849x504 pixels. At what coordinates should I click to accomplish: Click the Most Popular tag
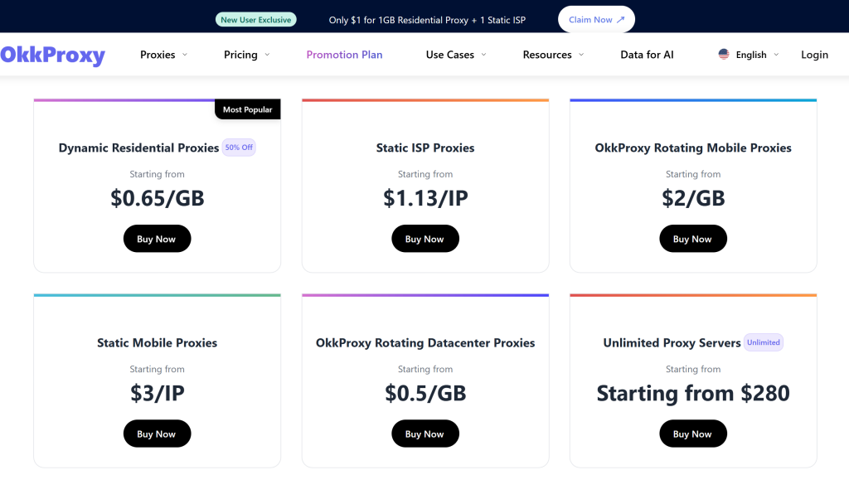[x=247, y=109]
